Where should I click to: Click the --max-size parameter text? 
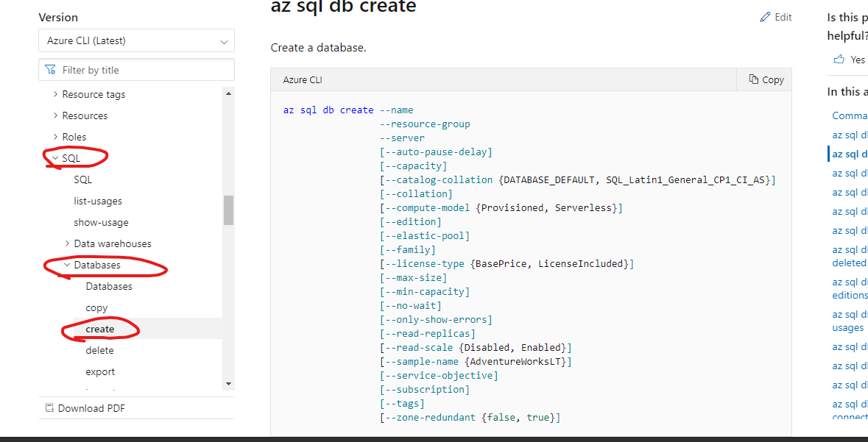413,278
